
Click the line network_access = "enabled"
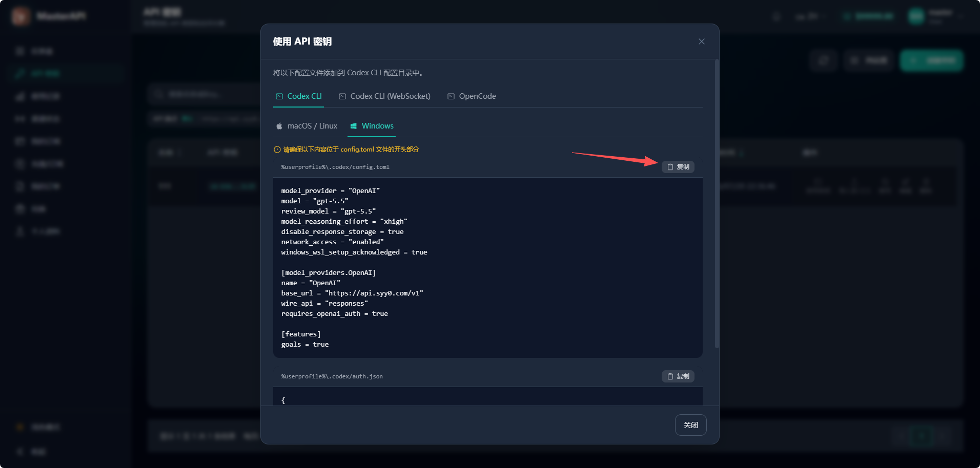(x=333, y=242)
